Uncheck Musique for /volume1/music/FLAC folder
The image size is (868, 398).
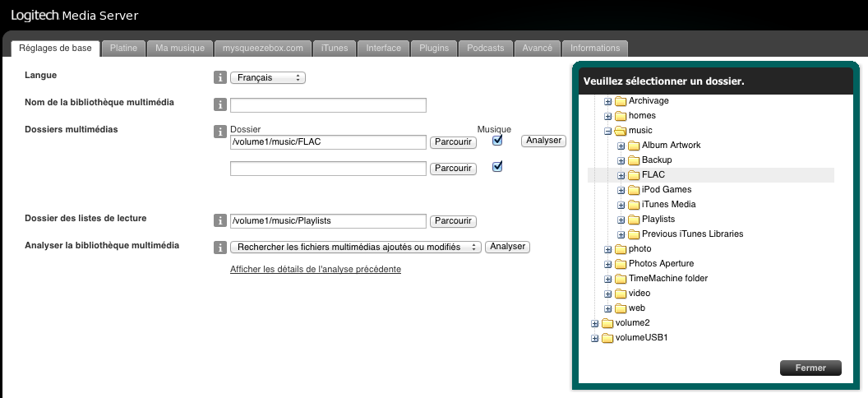(x=497, y=140)
